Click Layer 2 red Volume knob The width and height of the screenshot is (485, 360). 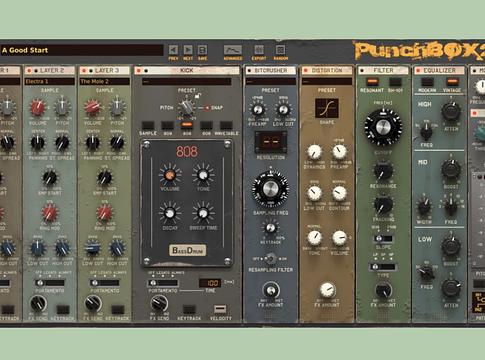[x=38, y=107]
